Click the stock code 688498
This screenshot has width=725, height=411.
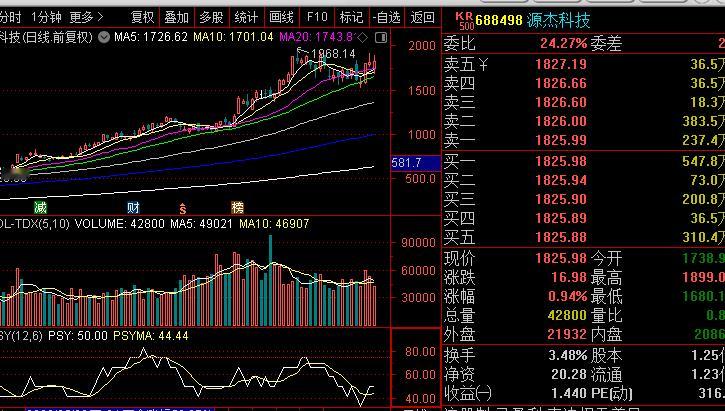(x=499, y=20)
